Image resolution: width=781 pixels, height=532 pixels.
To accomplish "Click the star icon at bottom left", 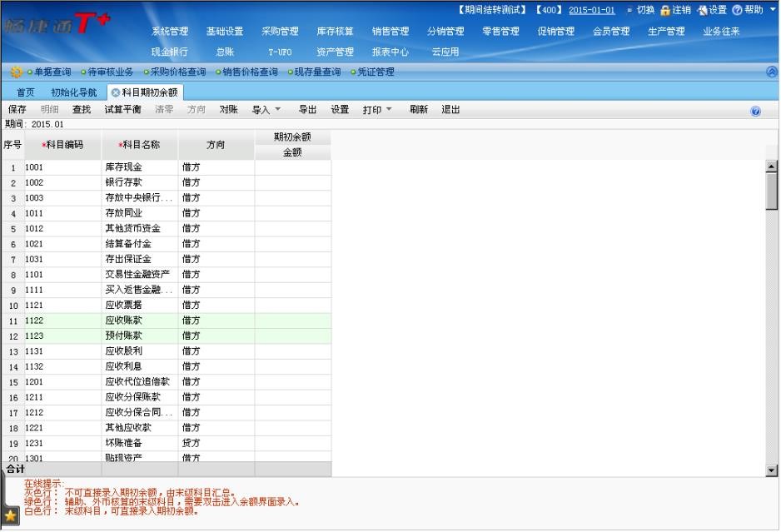I will [11, 516].
